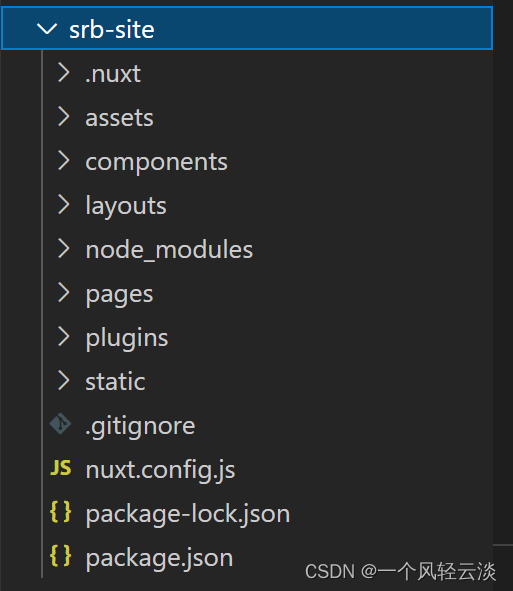Open the .gitignore file
The width and height of the screenshot is (513, 591).
(140, 426)
